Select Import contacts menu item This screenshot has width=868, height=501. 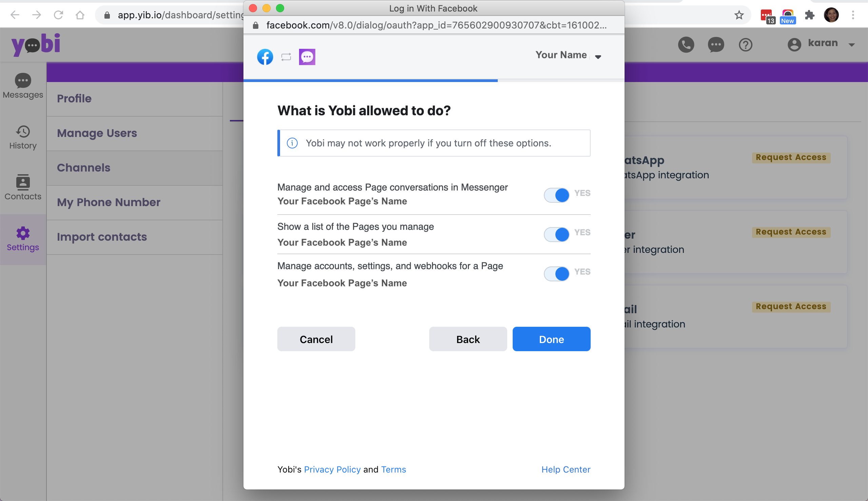[135, 237]
